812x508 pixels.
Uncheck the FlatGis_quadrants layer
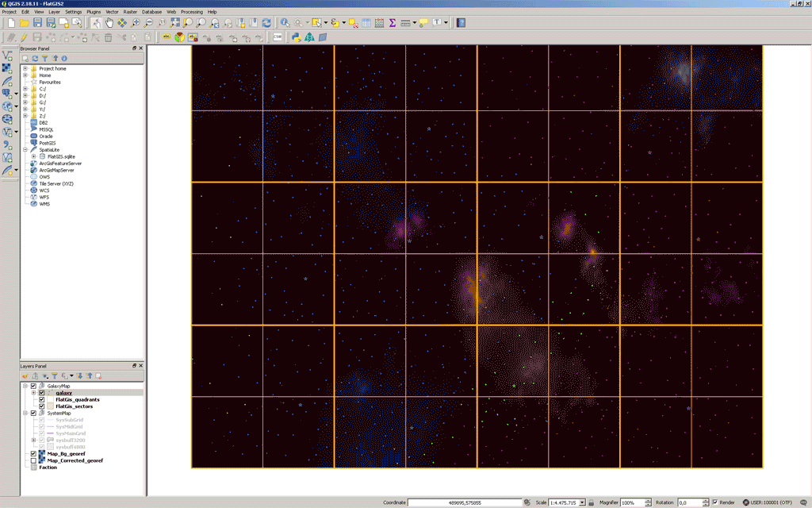point(42,399)
